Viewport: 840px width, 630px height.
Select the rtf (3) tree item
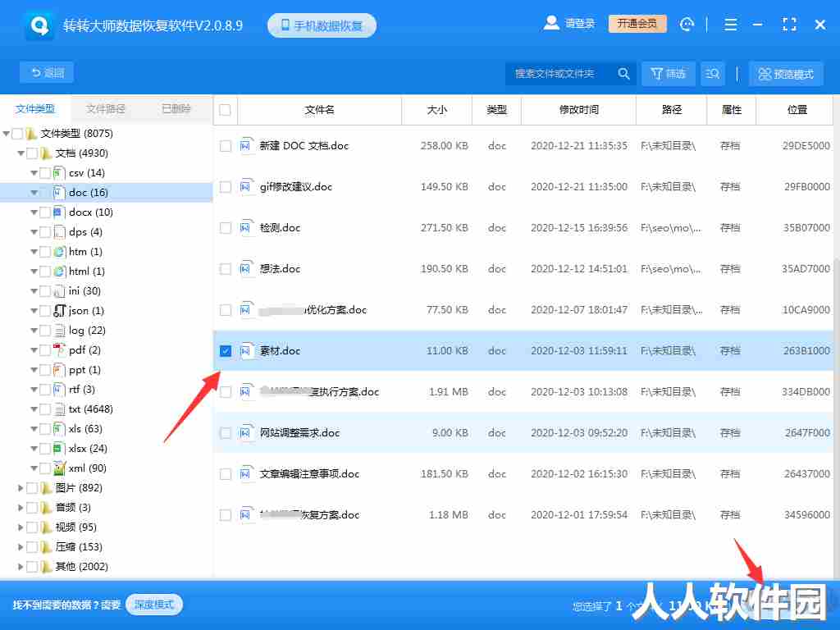[x=81, y=390]
